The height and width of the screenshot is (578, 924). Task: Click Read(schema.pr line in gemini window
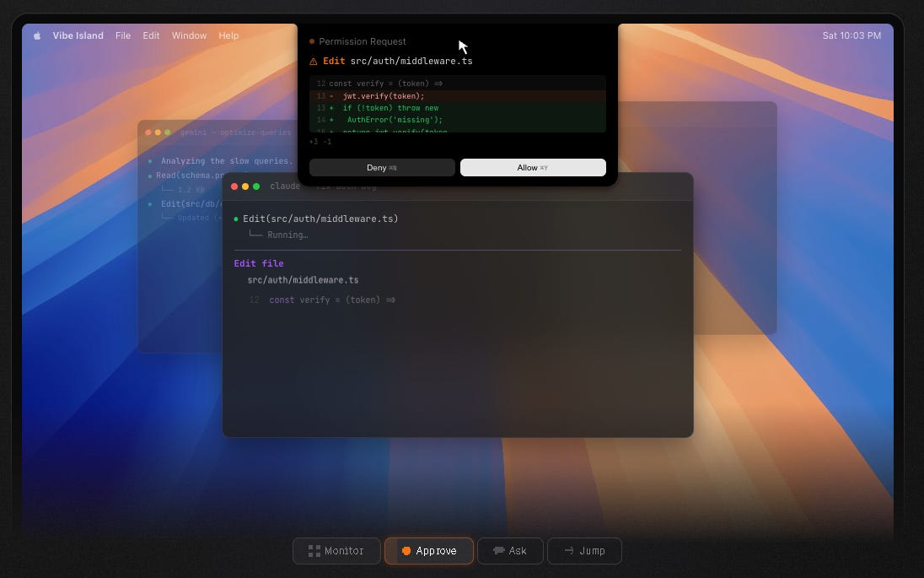(x=190, y=176)
